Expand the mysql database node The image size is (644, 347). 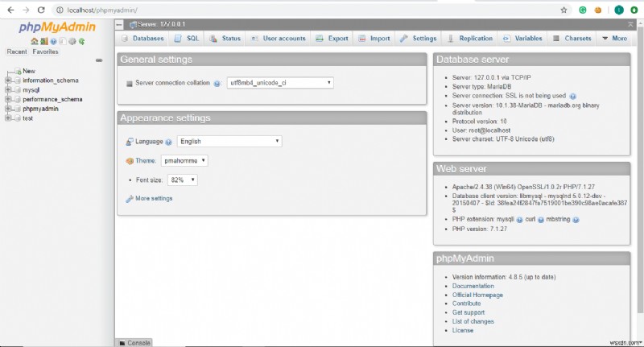[x=8, y=90]
